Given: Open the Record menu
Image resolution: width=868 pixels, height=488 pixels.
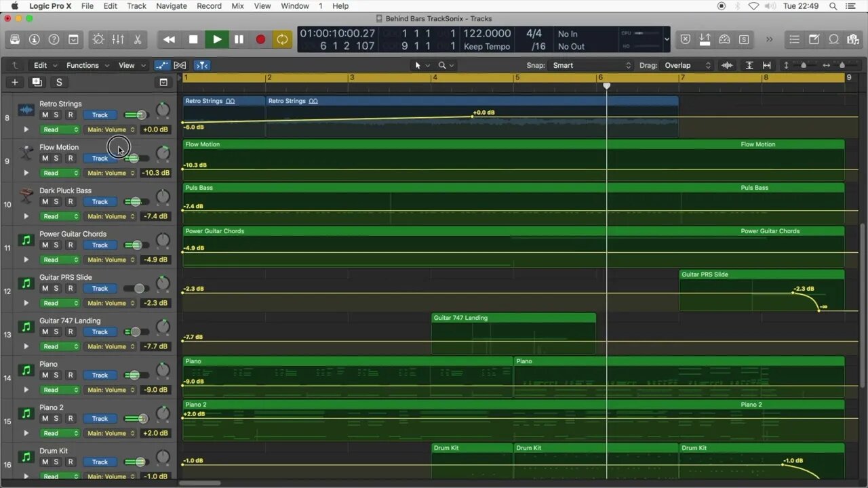Looking at the screenshot, I should 209,6.
